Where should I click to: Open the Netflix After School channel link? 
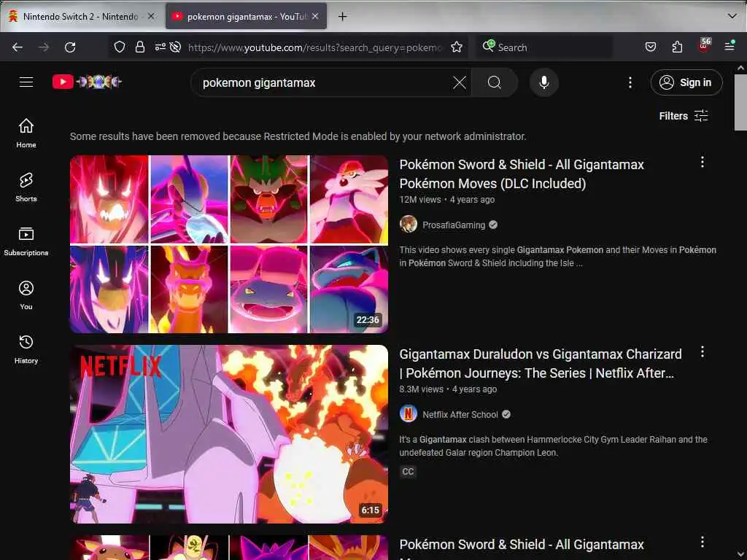(x=460, y=414)
